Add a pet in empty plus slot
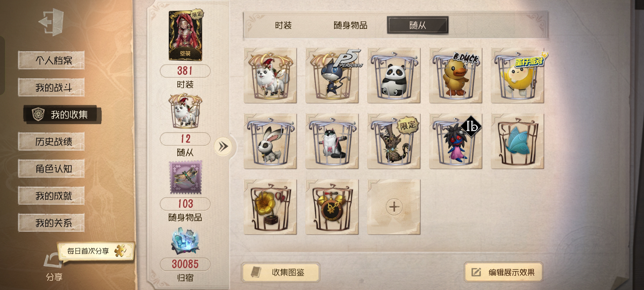 (394, 207)
